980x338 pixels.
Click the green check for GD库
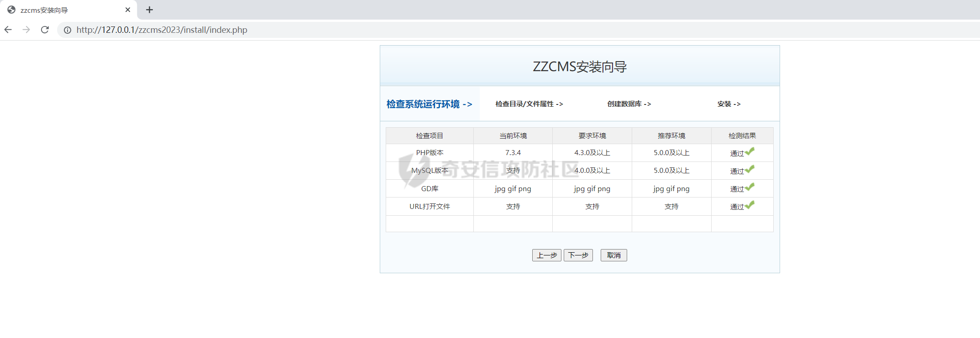tap(750, 187)
